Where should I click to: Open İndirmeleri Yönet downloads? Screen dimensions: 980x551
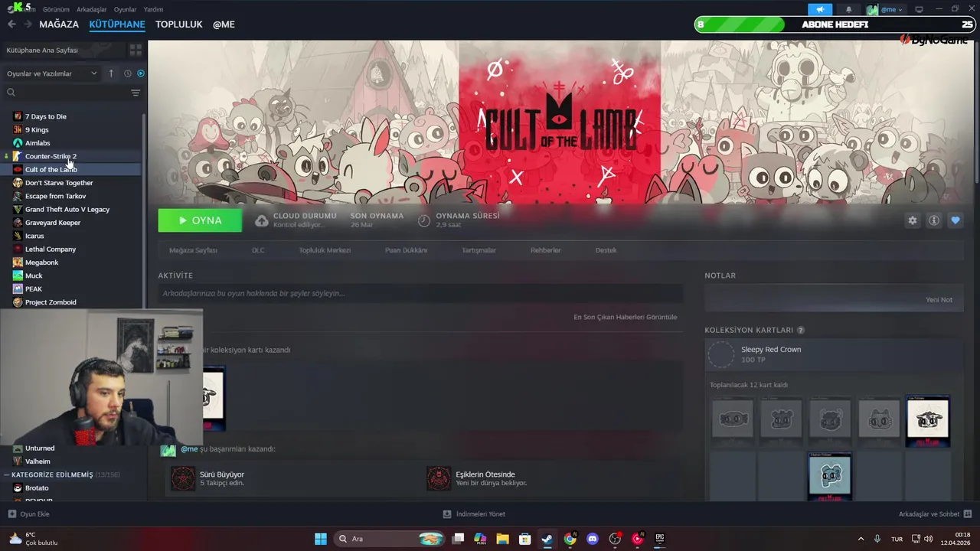click(474, 514)
